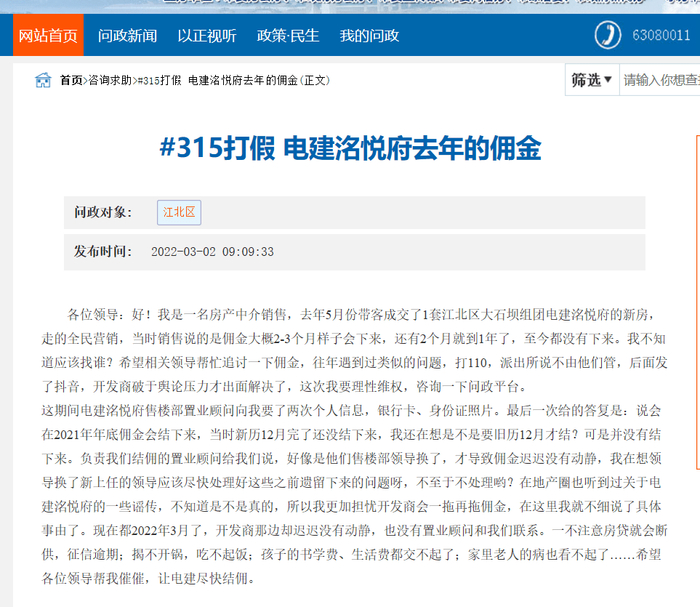Select 政策·民生 menu item
700x607 pixels.
tap(288, 36)
